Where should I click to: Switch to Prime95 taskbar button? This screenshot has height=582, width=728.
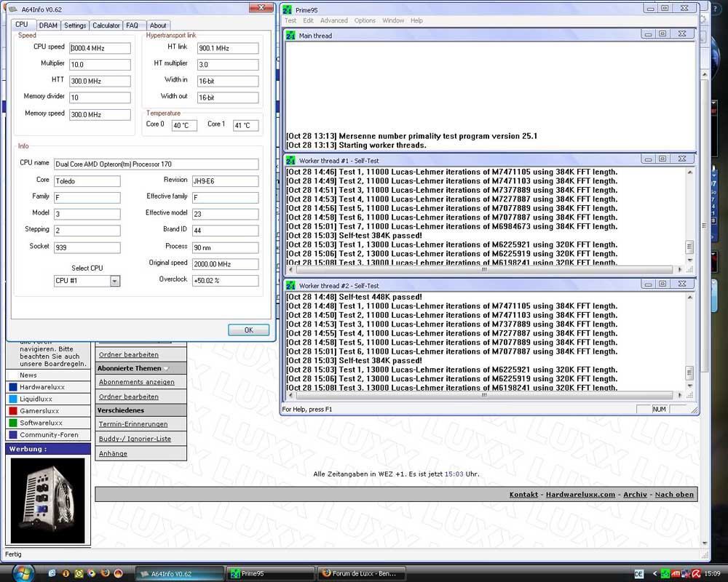click(x=270, y=574)
